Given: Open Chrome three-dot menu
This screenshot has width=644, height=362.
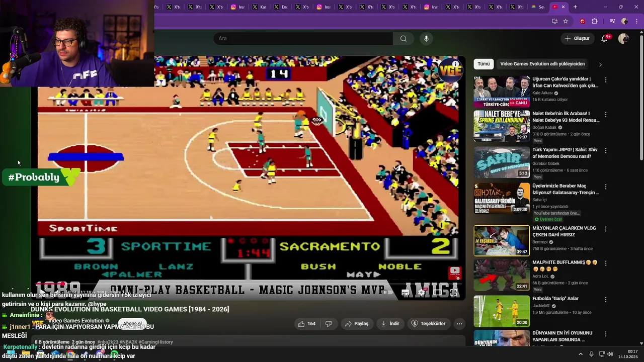Looking at the screenshot, I should [x=636, y=21].
